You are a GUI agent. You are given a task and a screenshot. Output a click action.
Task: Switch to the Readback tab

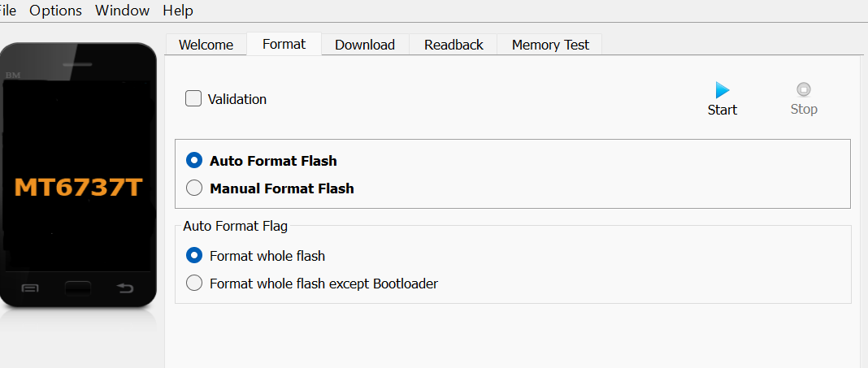(x=454, y=45)
